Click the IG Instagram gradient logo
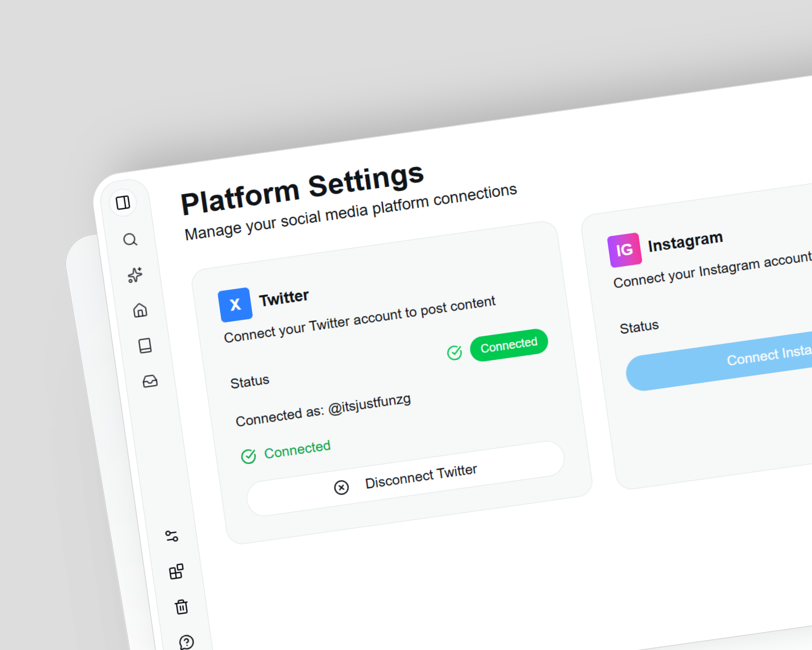The image size is (812, 650). pos(624,250)
